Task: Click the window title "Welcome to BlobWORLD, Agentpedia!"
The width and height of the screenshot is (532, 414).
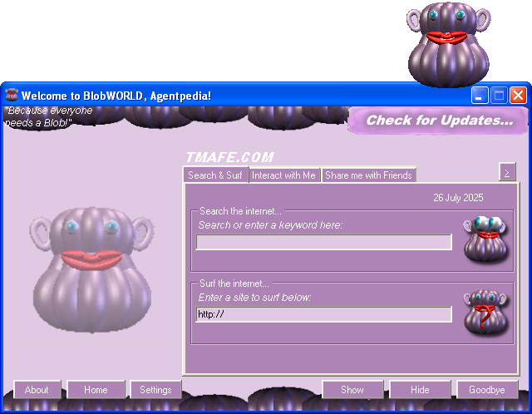Action: pos(116,96)
